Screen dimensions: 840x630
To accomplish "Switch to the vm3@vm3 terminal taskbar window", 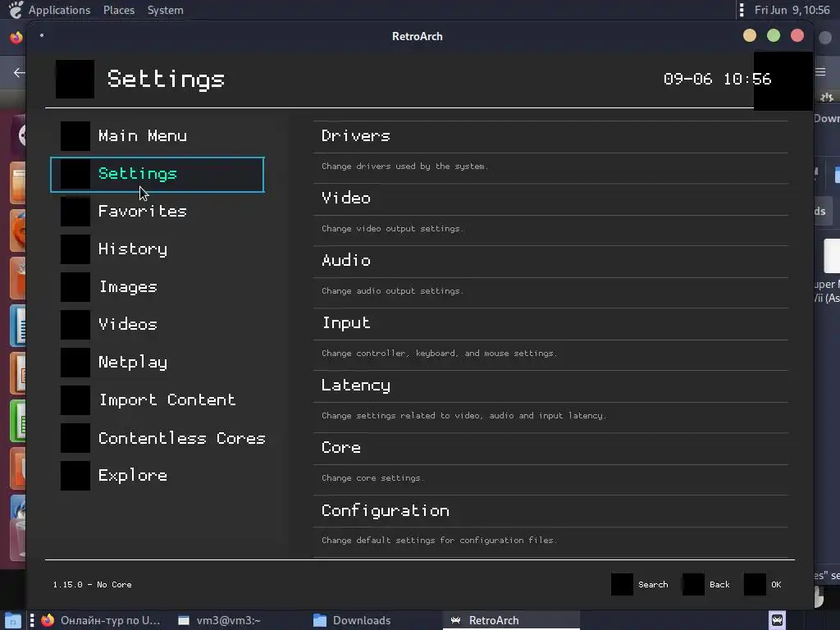I will coord(220,620).
